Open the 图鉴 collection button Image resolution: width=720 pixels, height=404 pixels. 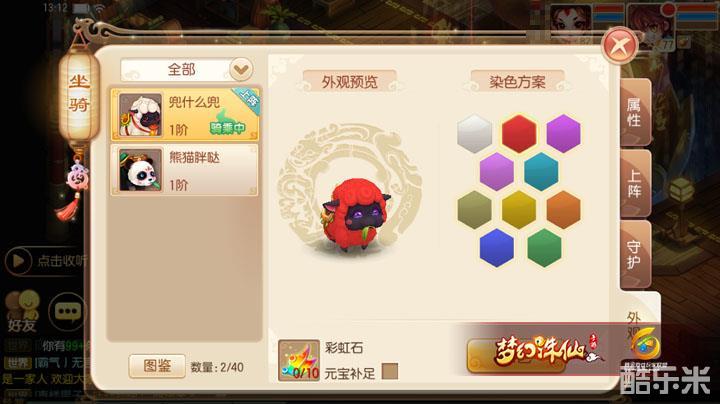(x=157, y=366)
